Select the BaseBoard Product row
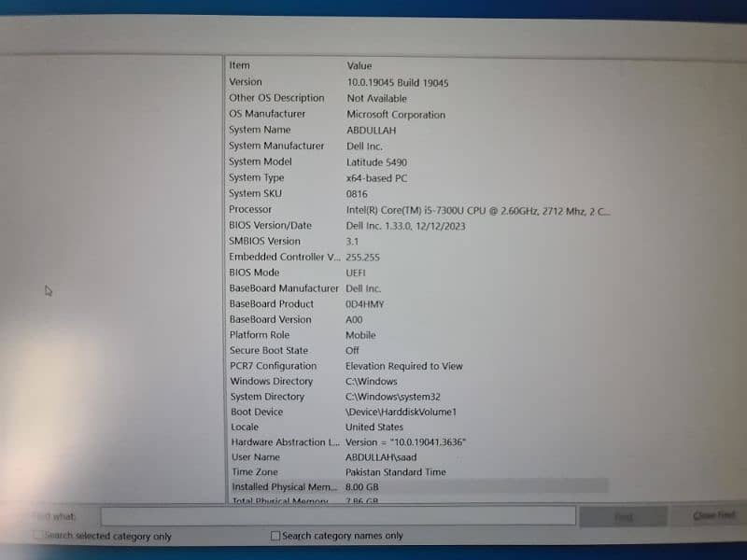The image size is (747, 560). click(272, 304)
